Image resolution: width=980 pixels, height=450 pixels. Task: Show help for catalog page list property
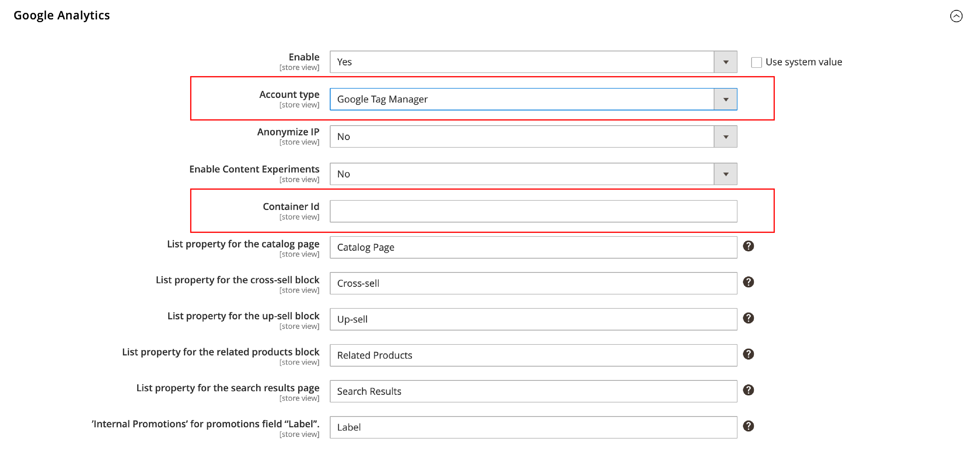[748, 246]
